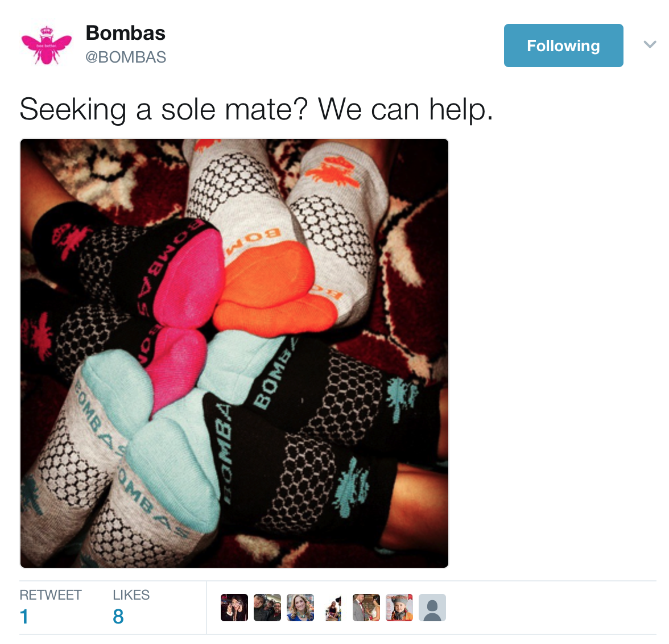The width and height of the screenshot is (669, 644).
Task: Enlarge the colorful Bombas socks photo
Action: [234, 353]
